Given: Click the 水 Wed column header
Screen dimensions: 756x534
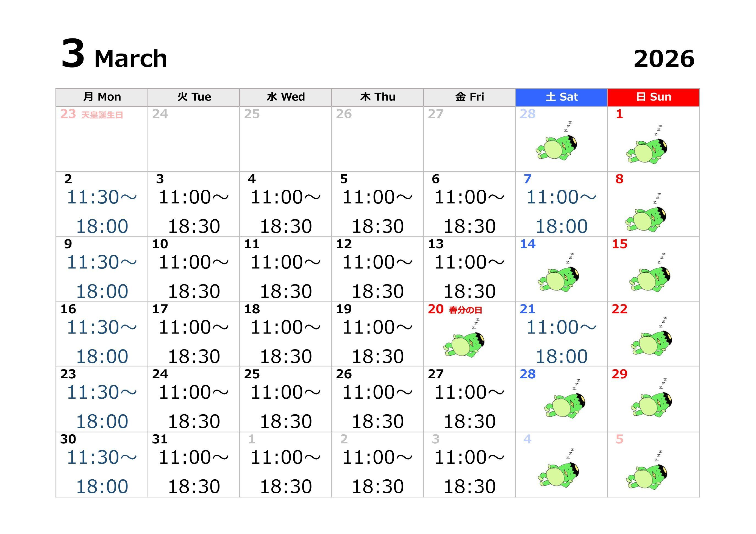Looking at the screenshot, I should click(x=285, y=97).
